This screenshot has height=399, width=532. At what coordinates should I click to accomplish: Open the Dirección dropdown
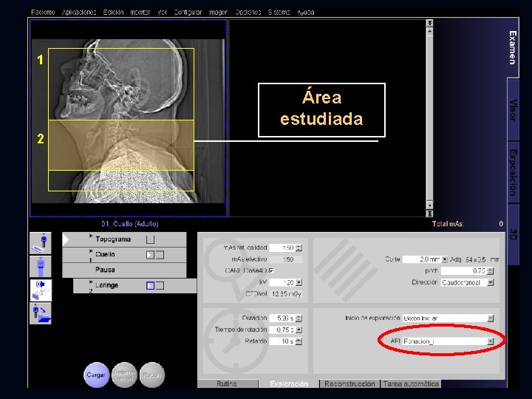pyautogui.click(x=491, y=282)
